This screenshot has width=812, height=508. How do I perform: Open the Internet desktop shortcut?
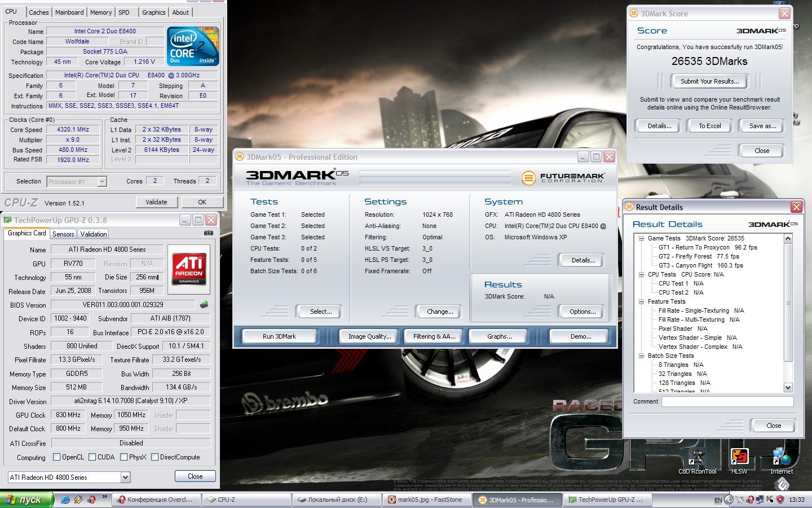point(782,461)
